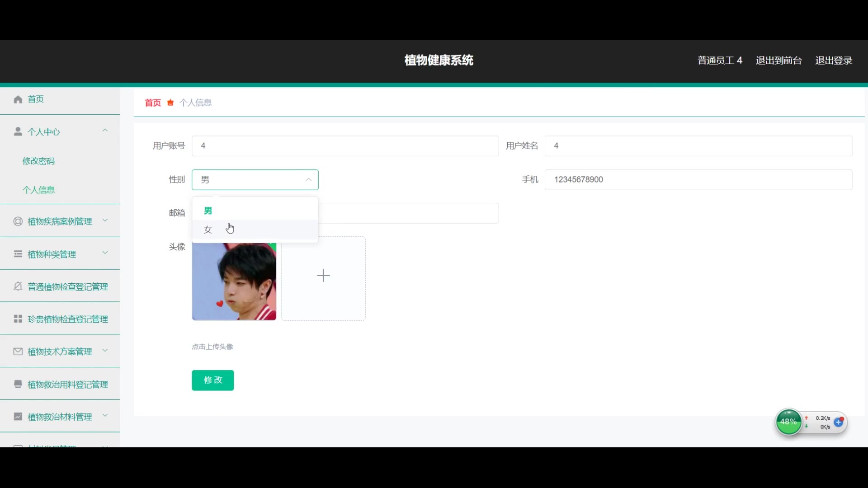The image size is (868, 488).
Task: Collapse the 性别 dropdown arrow
Action: 308,180
